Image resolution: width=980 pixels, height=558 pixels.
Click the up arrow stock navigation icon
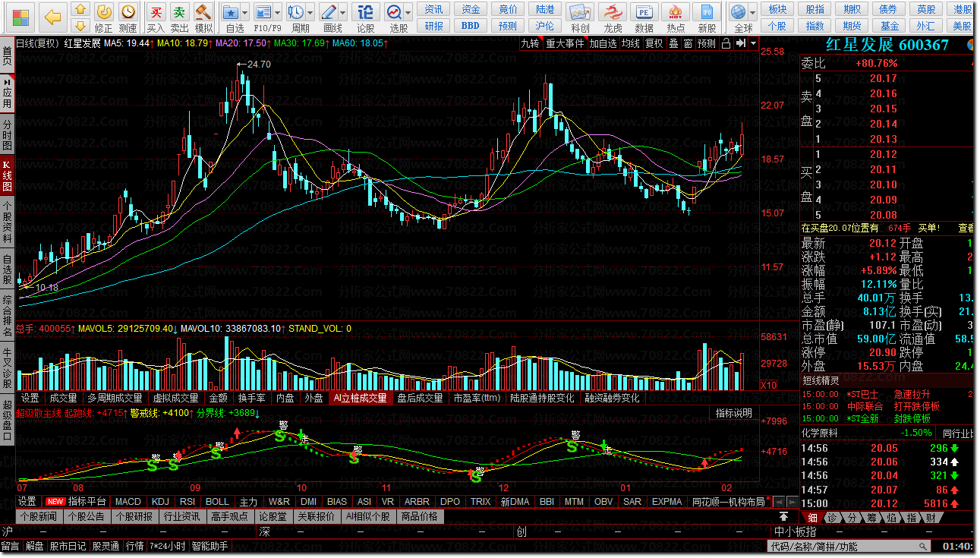point(81,11)
